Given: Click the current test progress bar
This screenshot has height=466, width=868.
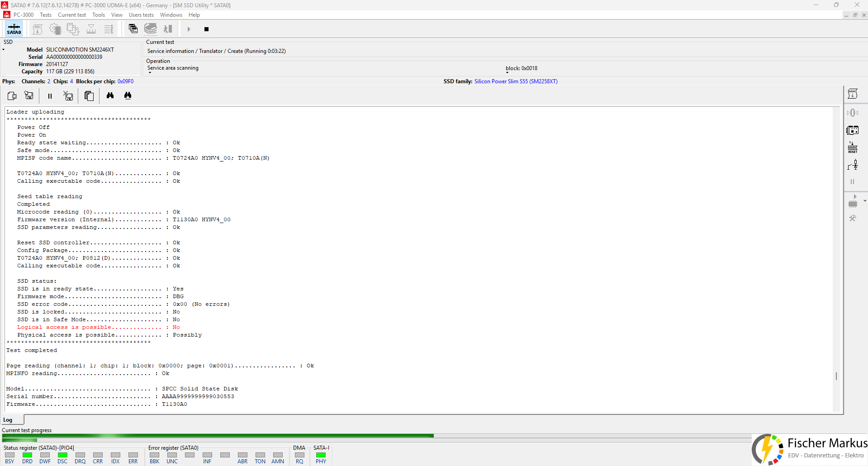Looking at the screenshot, I should (x=376, y=436).
